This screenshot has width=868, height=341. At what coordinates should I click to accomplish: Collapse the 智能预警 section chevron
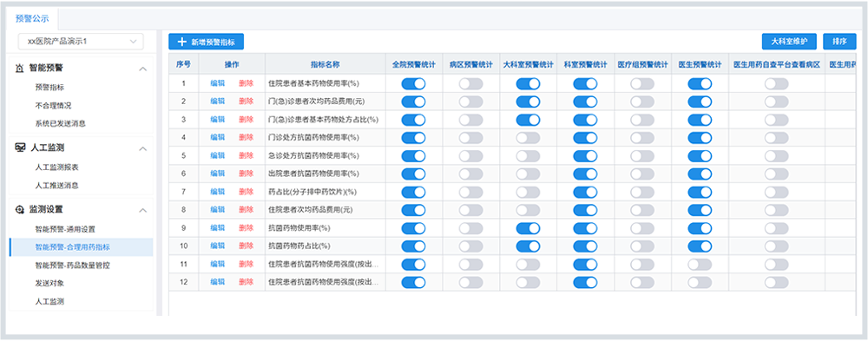[143, 69]
